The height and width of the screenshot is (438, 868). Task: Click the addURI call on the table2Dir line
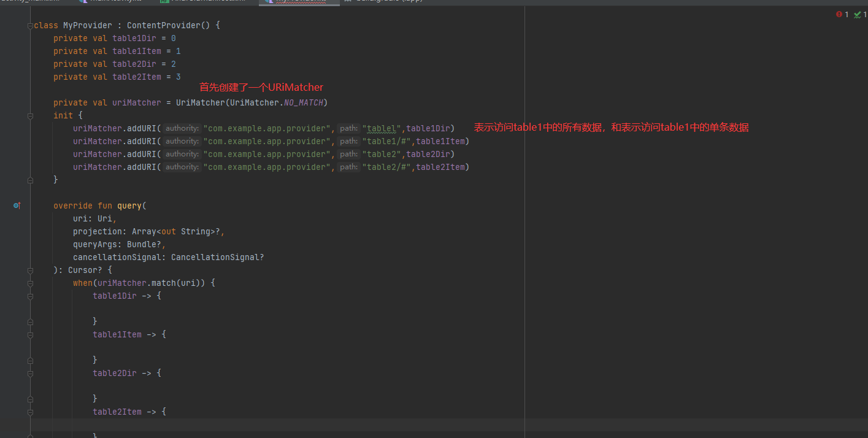coord(142,154)
